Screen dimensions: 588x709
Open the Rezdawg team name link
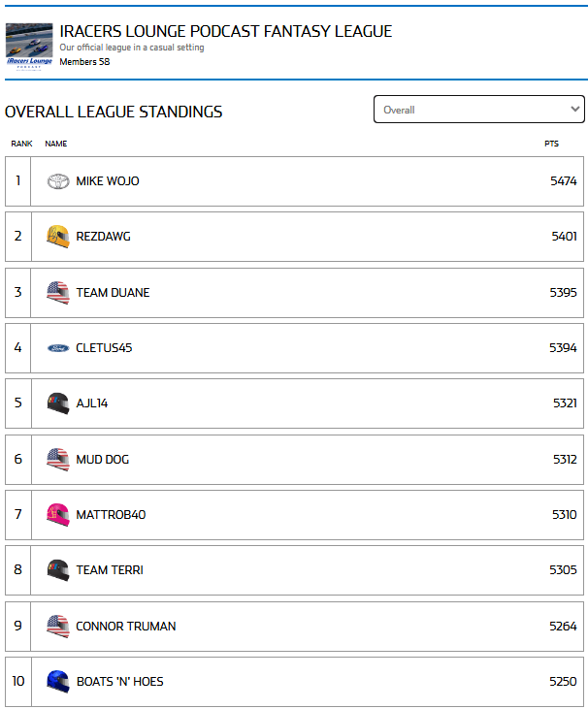tap(103, 237)
